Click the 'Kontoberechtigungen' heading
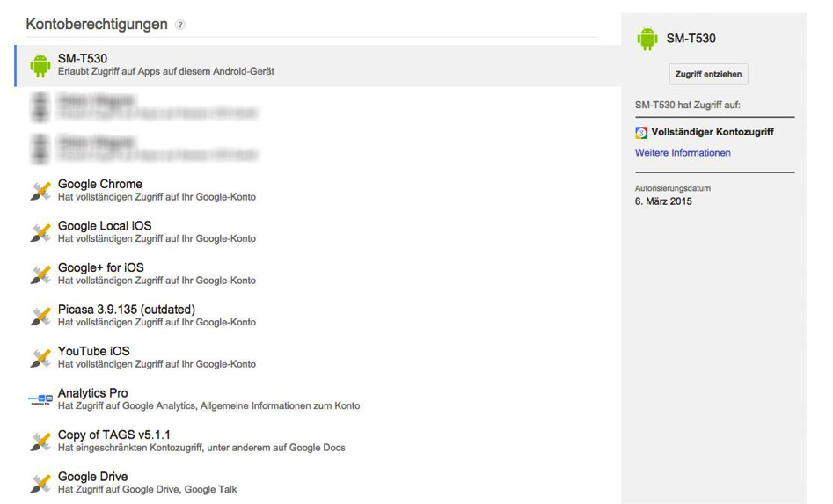 tap(97, 25)
